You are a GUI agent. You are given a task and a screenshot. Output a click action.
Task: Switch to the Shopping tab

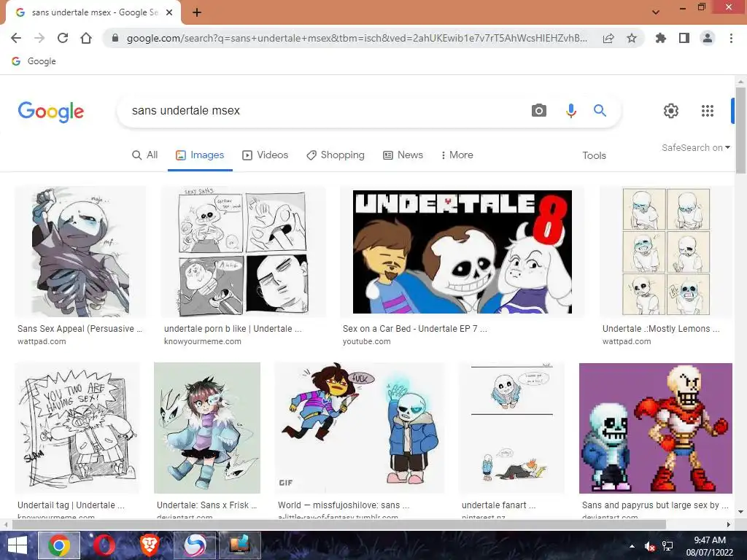coord(336,155)
